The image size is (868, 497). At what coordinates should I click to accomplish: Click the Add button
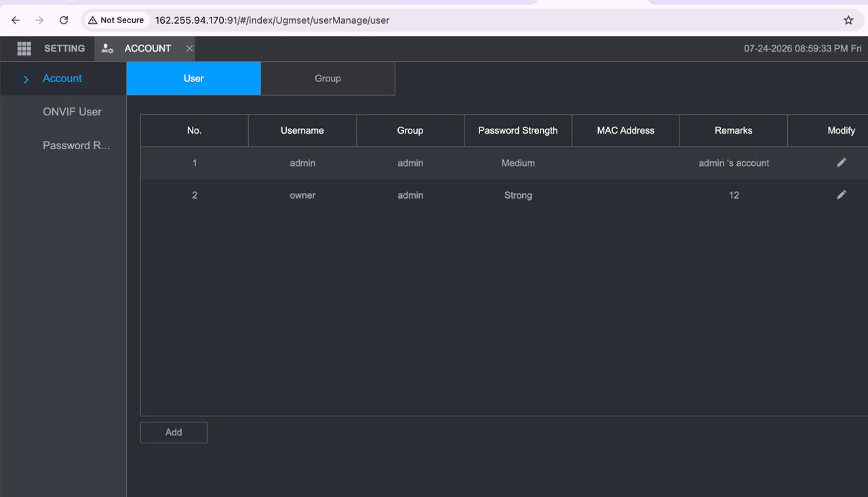[174, 433]
